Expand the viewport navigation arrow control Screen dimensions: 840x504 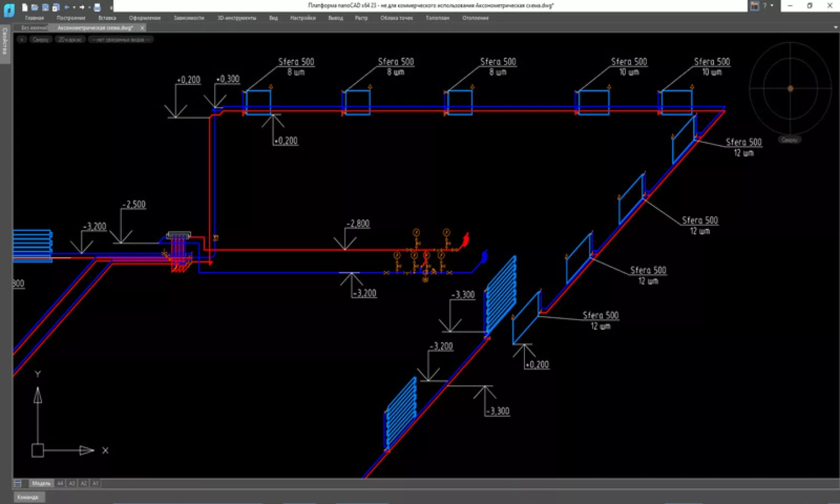(x=21, y=39)
